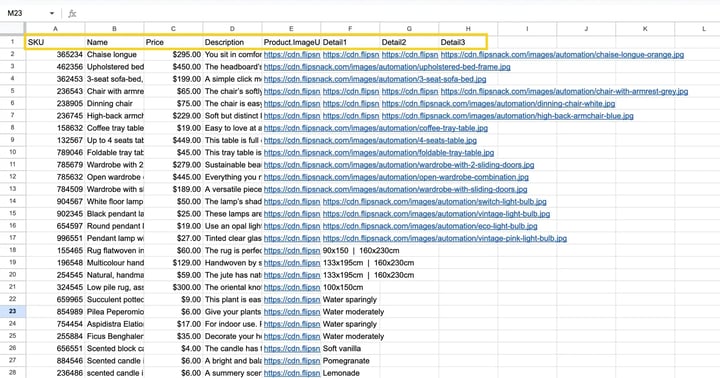
Task: Click the Detail2 header cell
Action: tap(409, 42)
